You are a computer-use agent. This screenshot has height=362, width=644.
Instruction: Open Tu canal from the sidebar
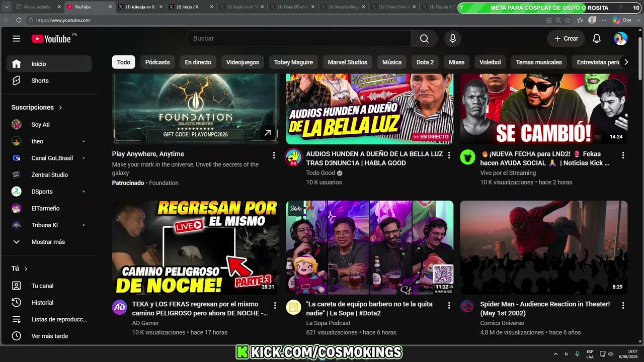pyautogui.click(x=49, y=286)
